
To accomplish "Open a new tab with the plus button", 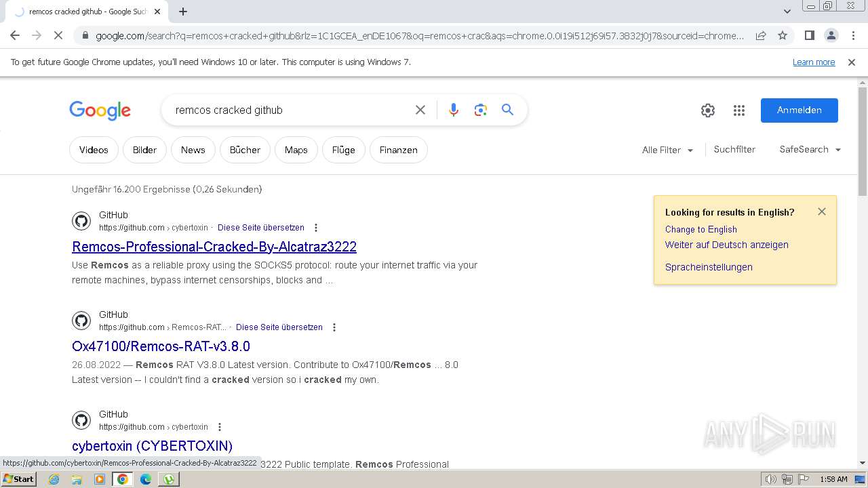I will [183, 12].
